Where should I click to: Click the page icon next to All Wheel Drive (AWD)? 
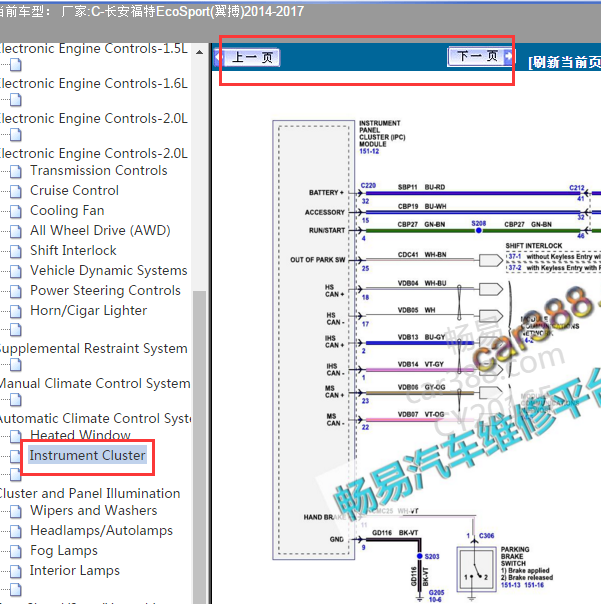pyautogui.click(x=16, y=232)
